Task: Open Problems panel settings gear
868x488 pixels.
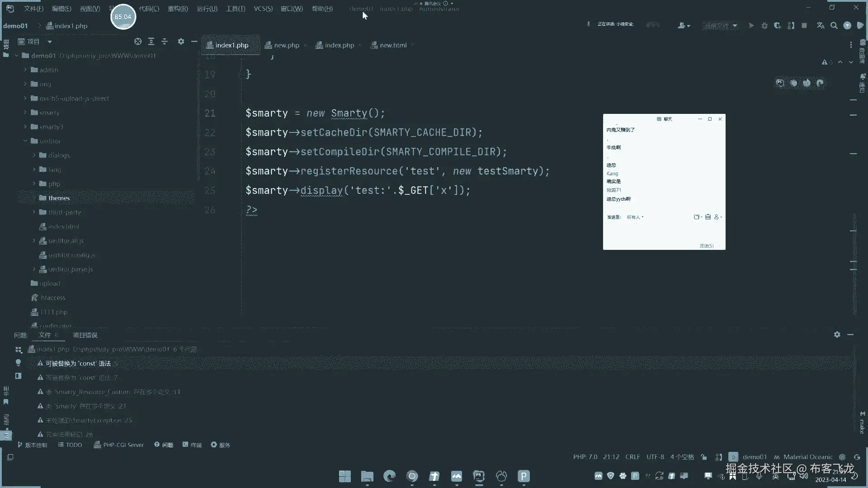Action: [837, 334]
